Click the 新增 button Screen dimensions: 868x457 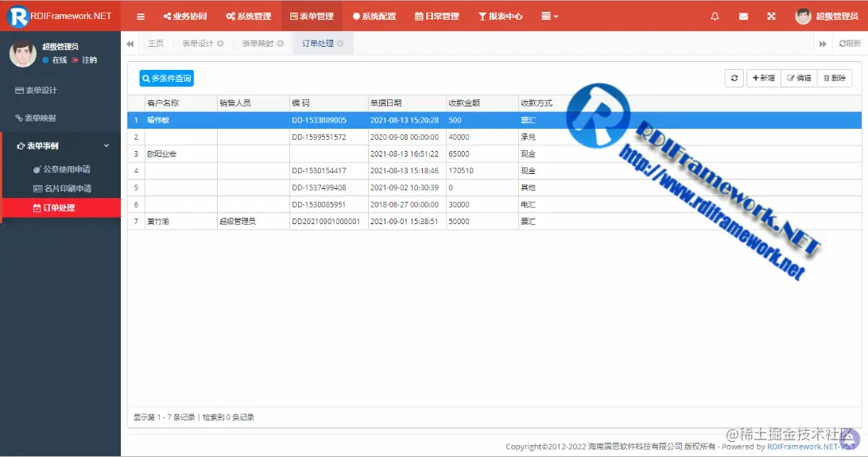pos(764,78)
